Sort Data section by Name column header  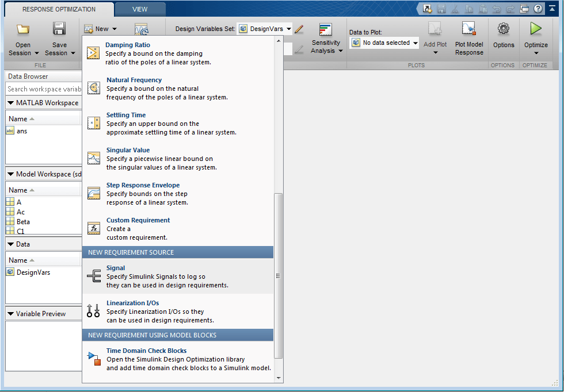44,260
